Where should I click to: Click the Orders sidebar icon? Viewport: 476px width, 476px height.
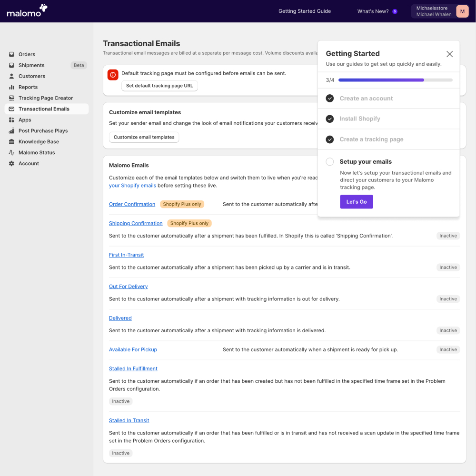point(11,54)
